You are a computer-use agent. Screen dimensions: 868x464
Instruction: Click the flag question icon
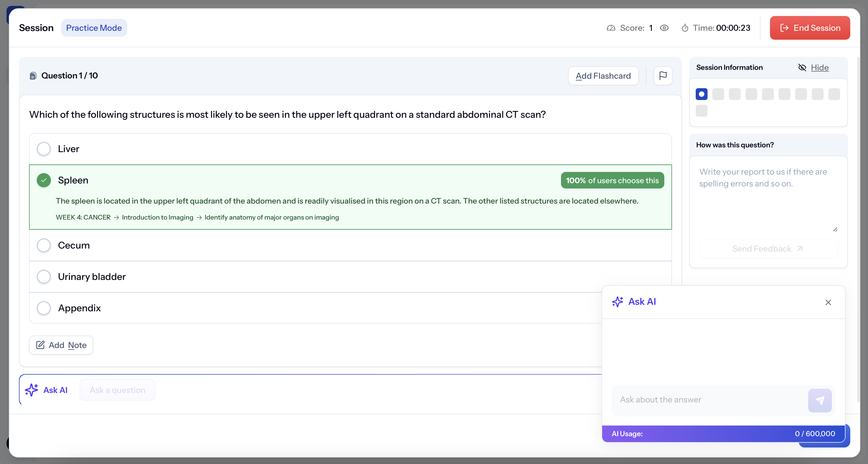click(663, 76)
